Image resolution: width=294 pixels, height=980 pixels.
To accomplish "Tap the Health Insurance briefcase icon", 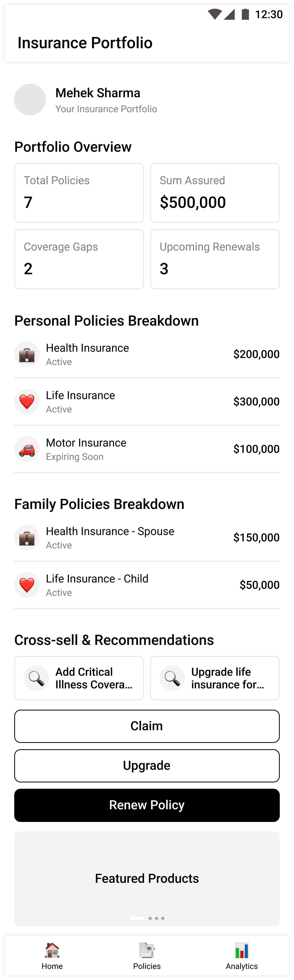I will 27,354.
